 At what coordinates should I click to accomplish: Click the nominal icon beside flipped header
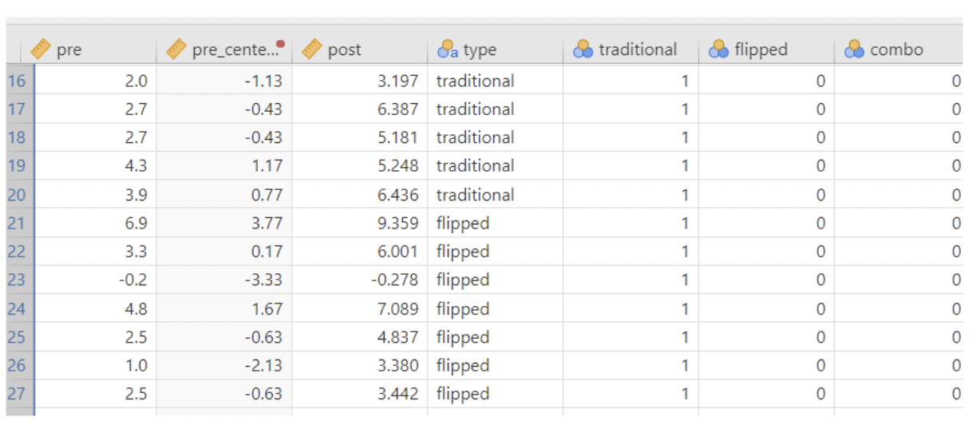point(720,50)
